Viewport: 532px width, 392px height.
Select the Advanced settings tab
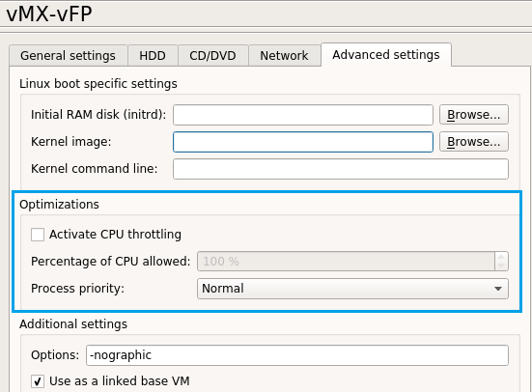386,55
